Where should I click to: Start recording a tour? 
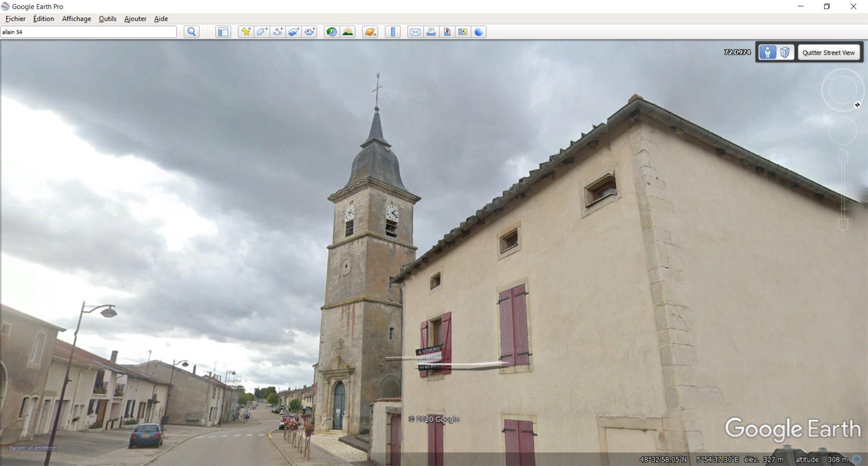[310, 32]
